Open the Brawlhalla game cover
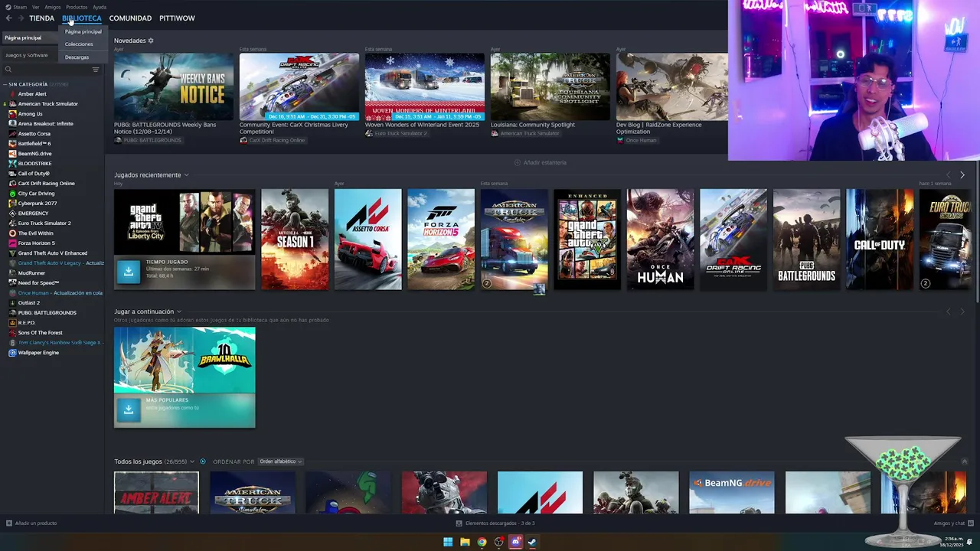The width and height of the screenshot is (980, 551). click(185, 360)
